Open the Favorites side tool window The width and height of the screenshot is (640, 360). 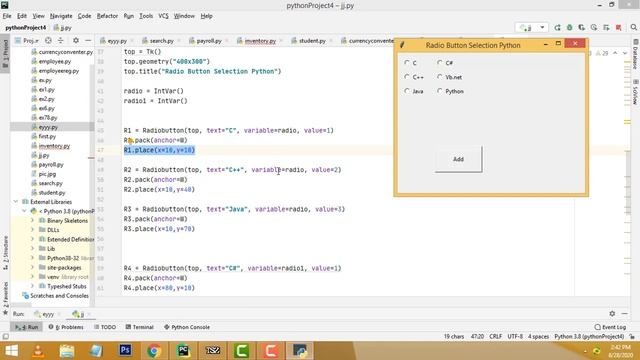click(x=5, y=298)
